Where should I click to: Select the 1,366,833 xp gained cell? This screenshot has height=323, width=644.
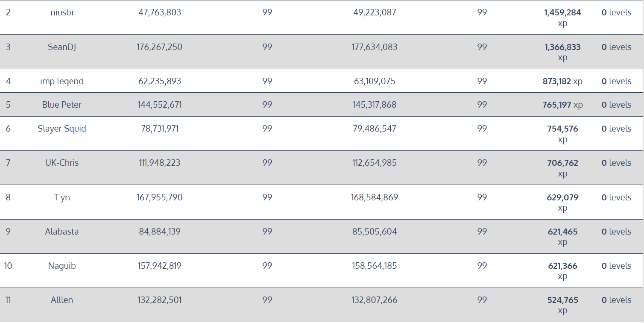point(562,47)
